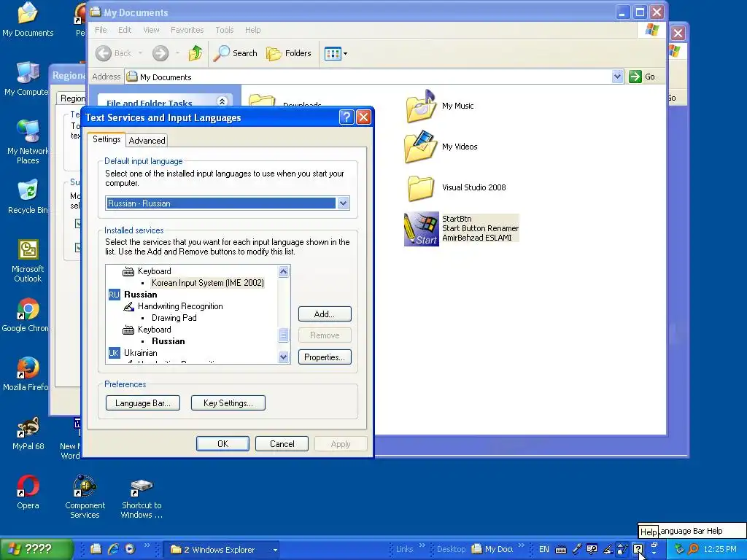Open the Address bar dropdown arrow
This screenshot has width=747, height=560.
617,77
